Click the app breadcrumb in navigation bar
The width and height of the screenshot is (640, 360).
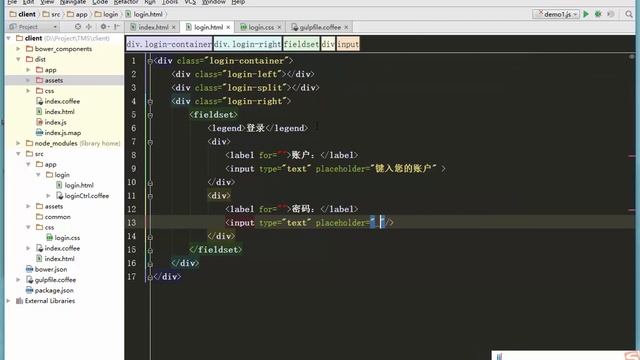(x=78, y=14)
